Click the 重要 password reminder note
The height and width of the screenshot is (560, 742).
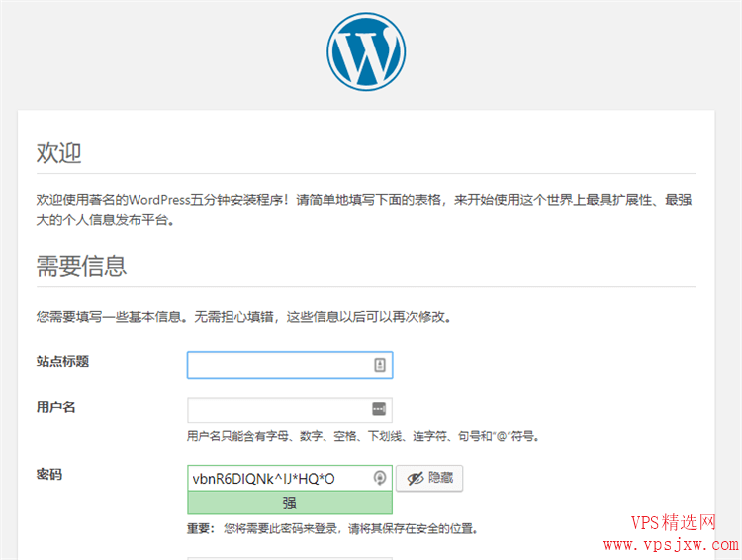pyautogui.click(x=332, y=528)
